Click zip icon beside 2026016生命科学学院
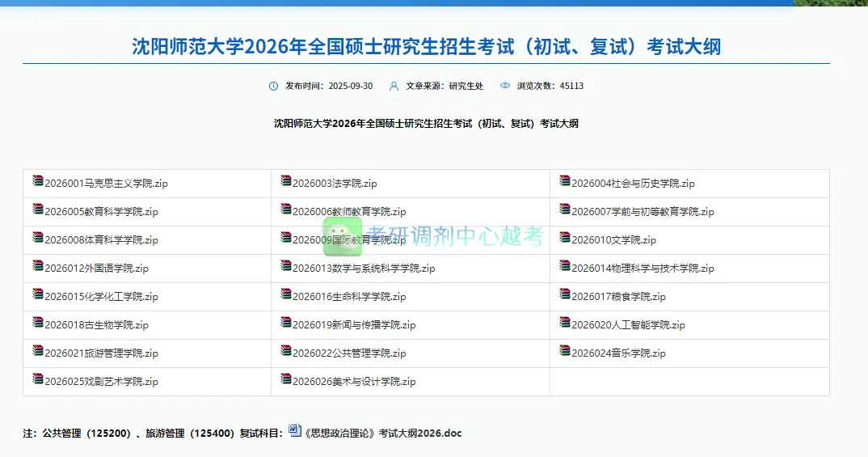The width and height of the screenshot is (868, 457). click(285, 294)
